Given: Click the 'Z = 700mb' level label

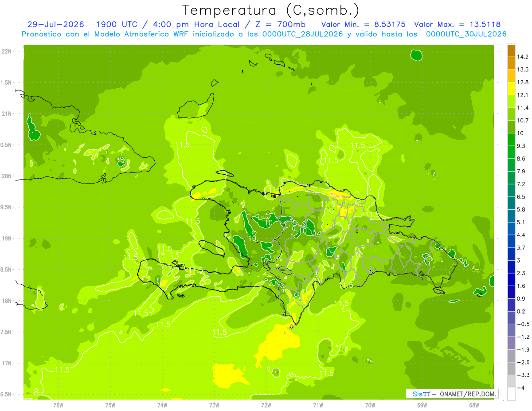Looking at the screenshot, I should [279, 24].
